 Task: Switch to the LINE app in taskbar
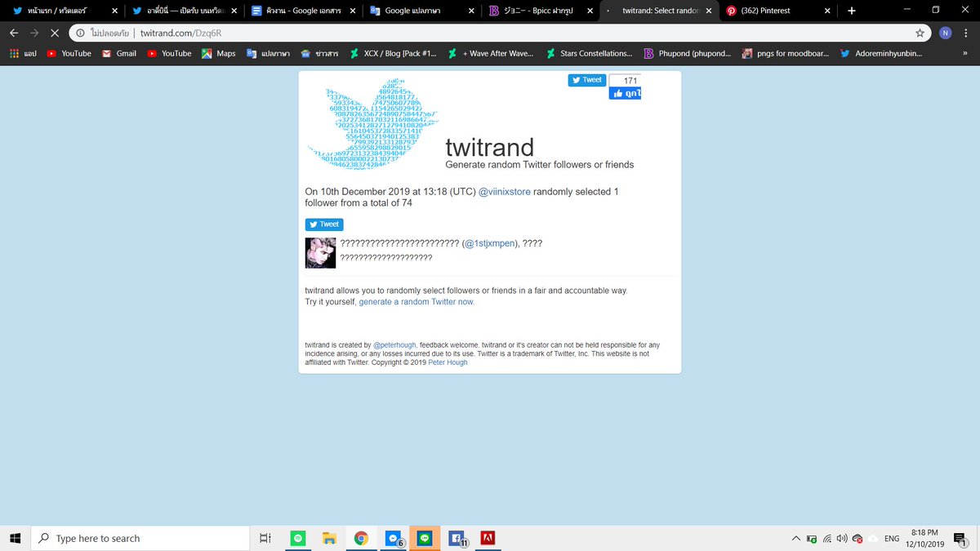425,538
